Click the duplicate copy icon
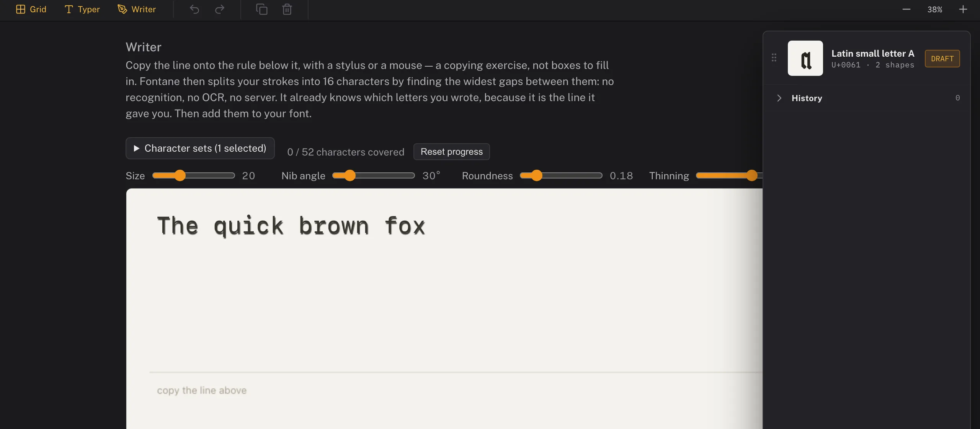 (262, 9)
